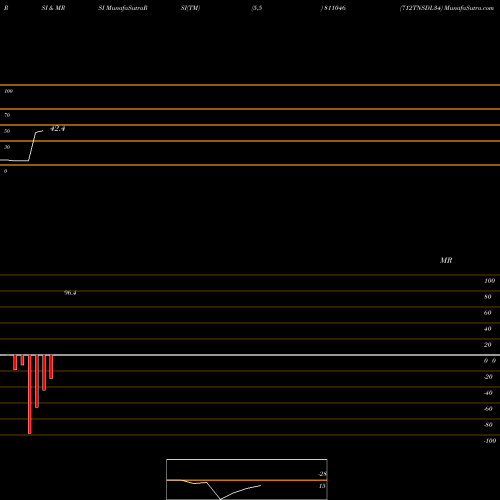Click the (712TNSDL34) MunafaSutra.com header text
This screenshot has width=500, height=500.
point(447,8)
